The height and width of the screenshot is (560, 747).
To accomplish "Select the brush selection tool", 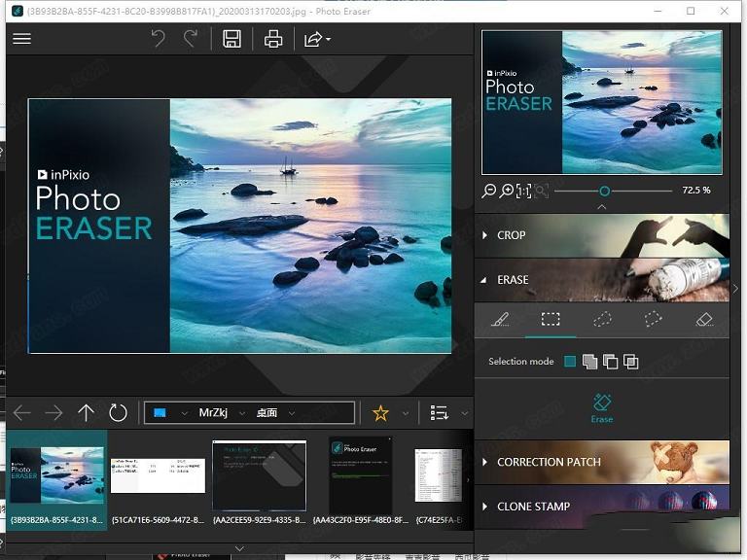I will click(x=499, y=319).
